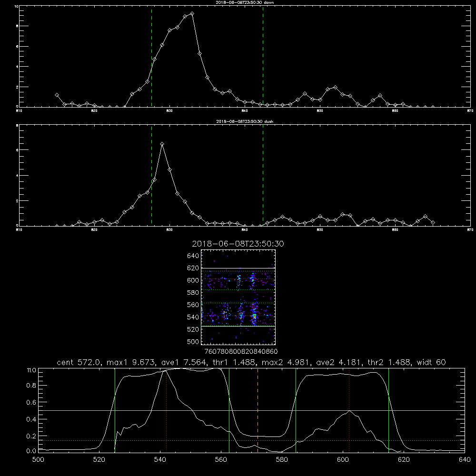The height and width of the screenshot is (476, 476).
Task: Click the orange dashed center line in bottom plot
Action: [258, 410]
